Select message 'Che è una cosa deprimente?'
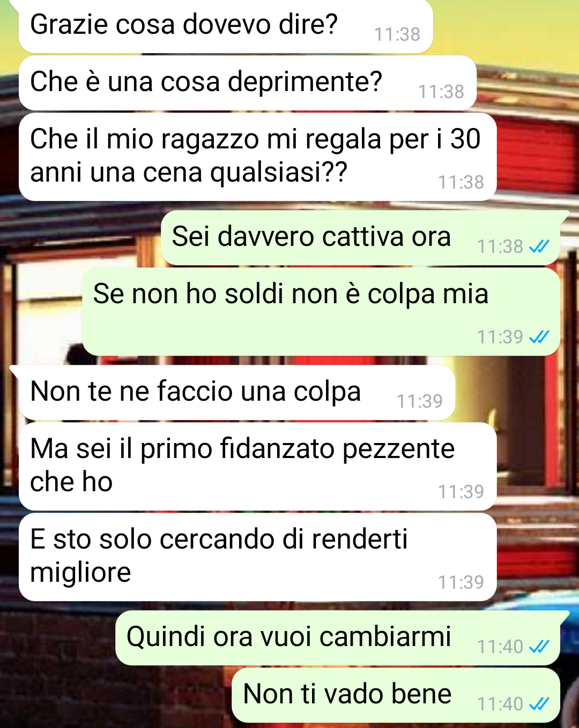Screen dimensions: 579x728 (x=248, y=83)
